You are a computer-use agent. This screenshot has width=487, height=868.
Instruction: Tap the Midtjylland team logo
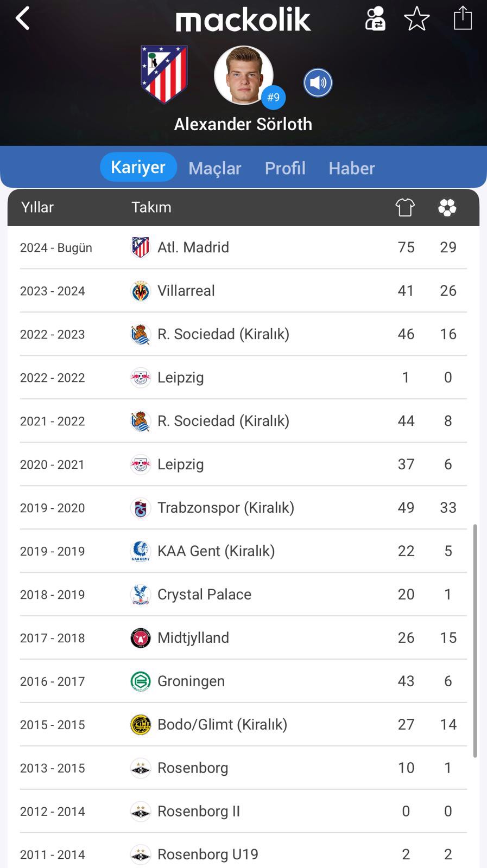click(x=141, y=638)
